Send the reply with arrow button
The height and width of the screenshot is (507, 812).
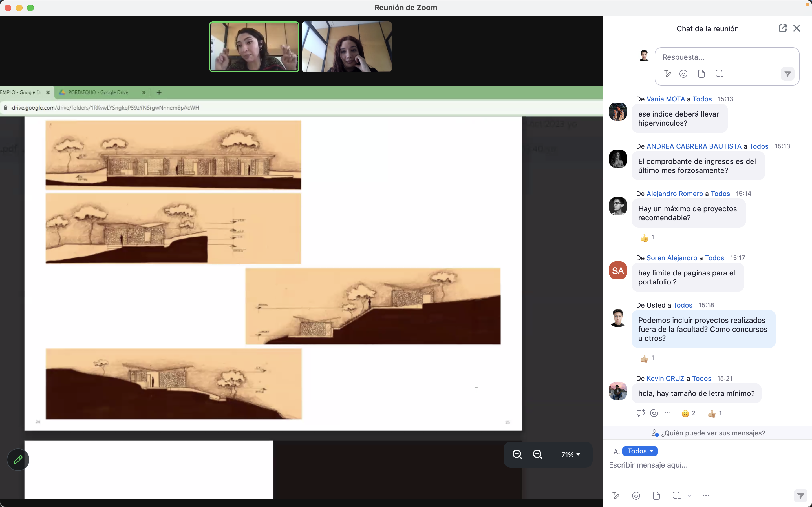click(x=787, y=74)
